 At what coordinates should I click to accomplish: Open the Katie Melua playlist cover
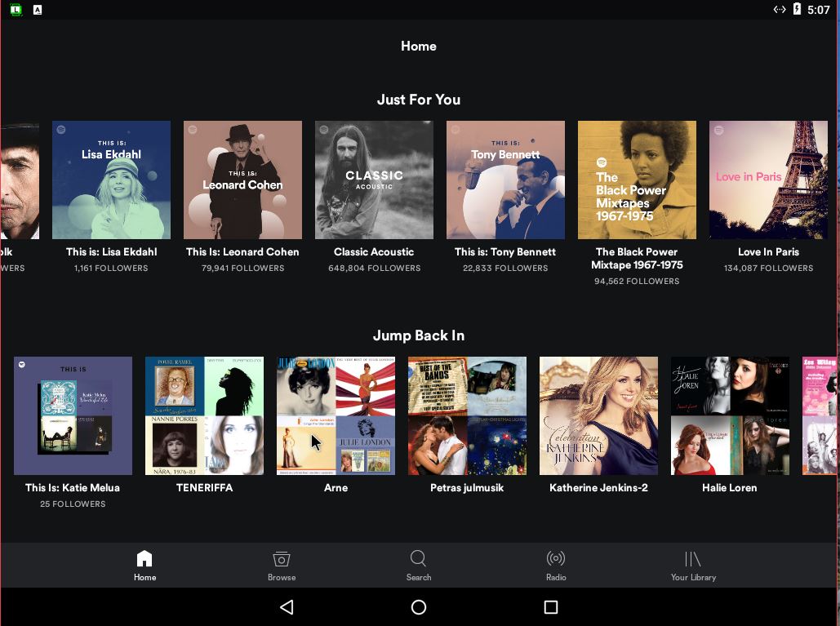pyautogui.click(x=73, y=415)
